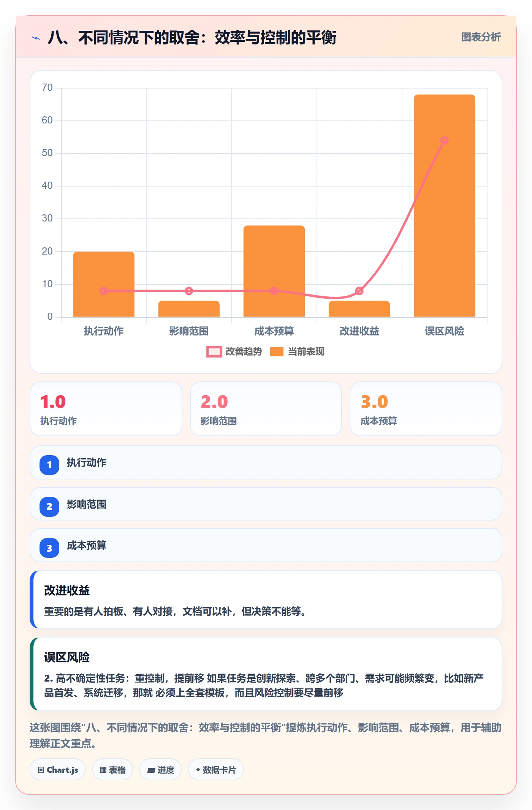Screen dimensions: 532x810
Task: Click the number 2 badge icon
Action: 49,506
